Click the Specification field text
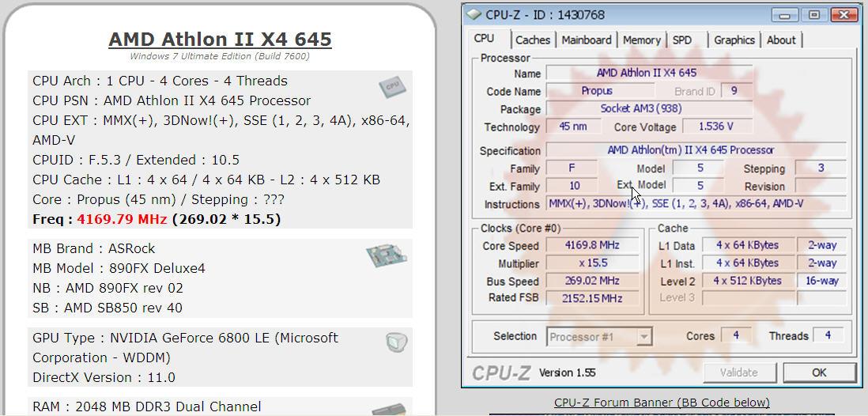868x416 pixels. [x=696, y=150]
